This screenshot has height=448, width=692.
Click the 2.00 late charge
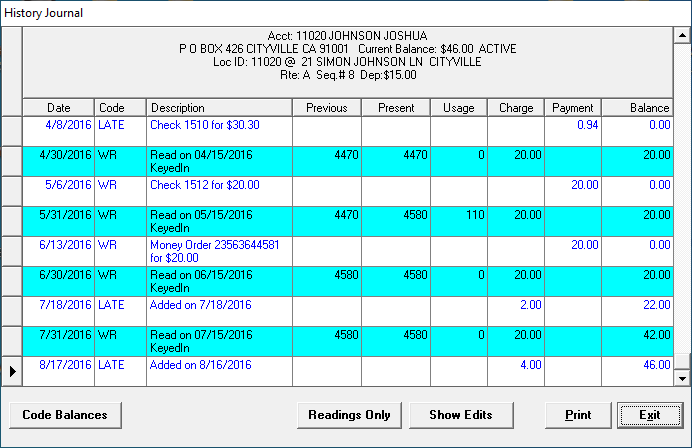pos(530,305)
